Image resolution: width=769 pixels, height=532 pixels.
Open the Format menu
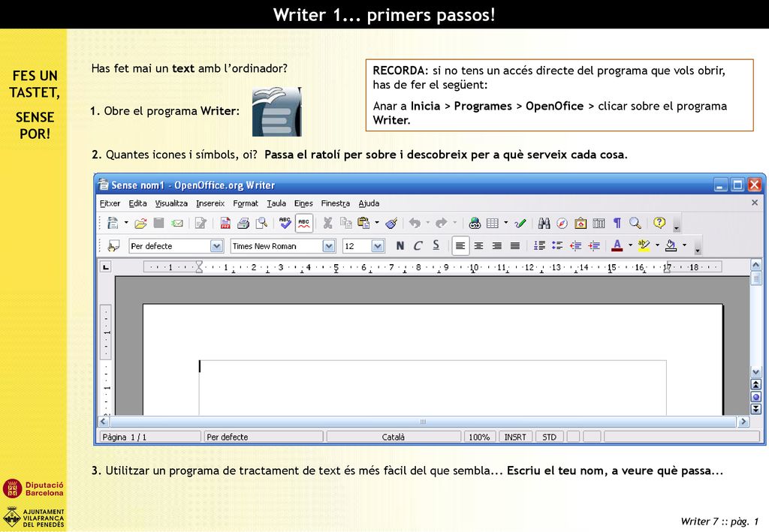click(x=246, y=203)
